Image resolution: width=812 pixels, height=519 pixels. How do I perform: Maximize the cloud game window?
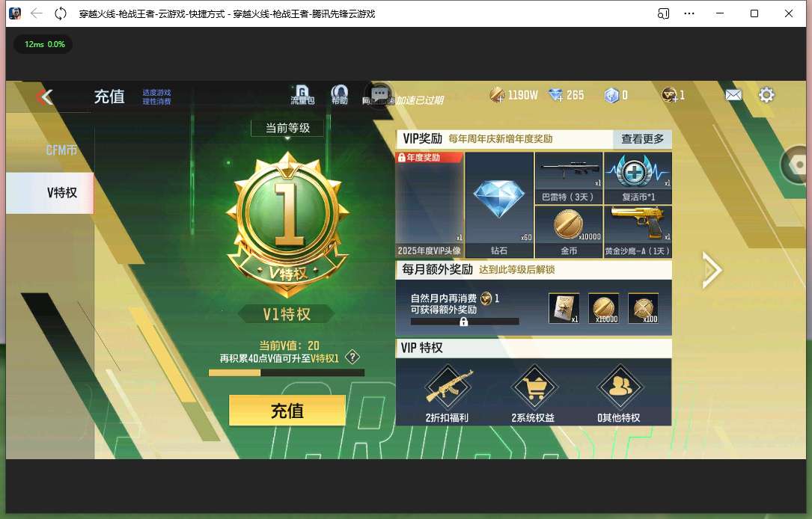(x=754, y=13)
